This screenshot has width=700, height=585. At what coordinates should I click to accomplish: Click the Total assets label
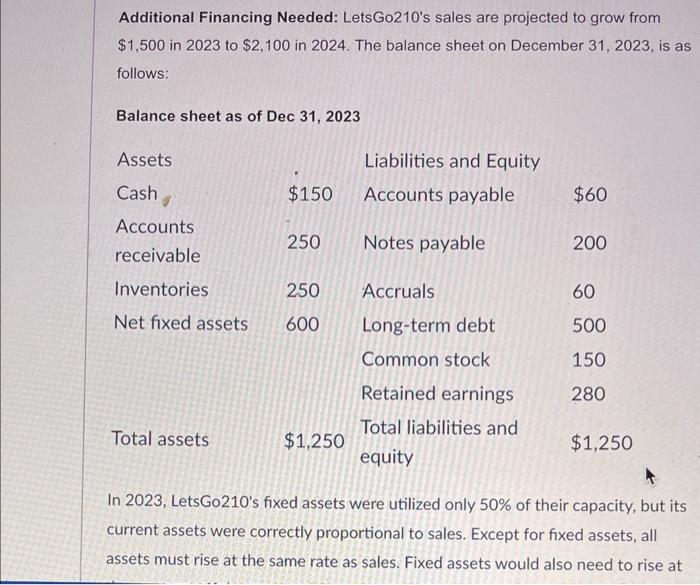coord(161,439)
